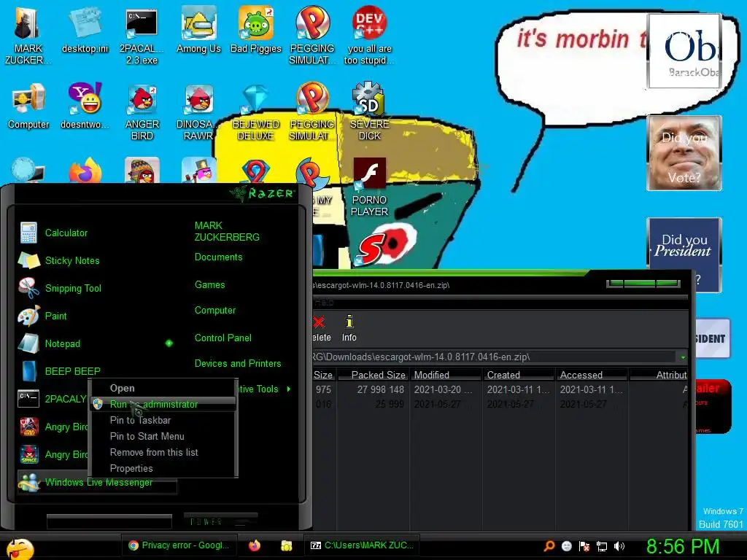Click the 'Did you Vote?' gadget thumbnail

click(x=684, y=153)
